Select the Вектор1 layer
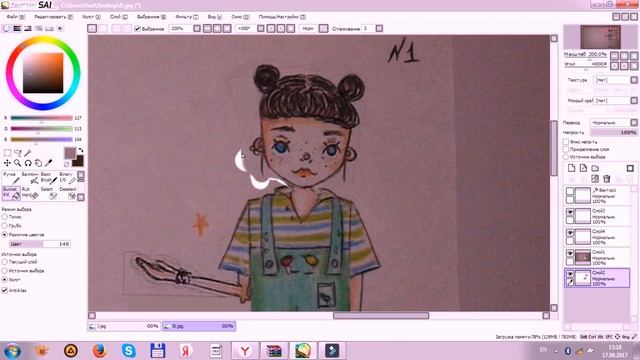640x360 pixels. pyautogui.click(x=598, y=196)
